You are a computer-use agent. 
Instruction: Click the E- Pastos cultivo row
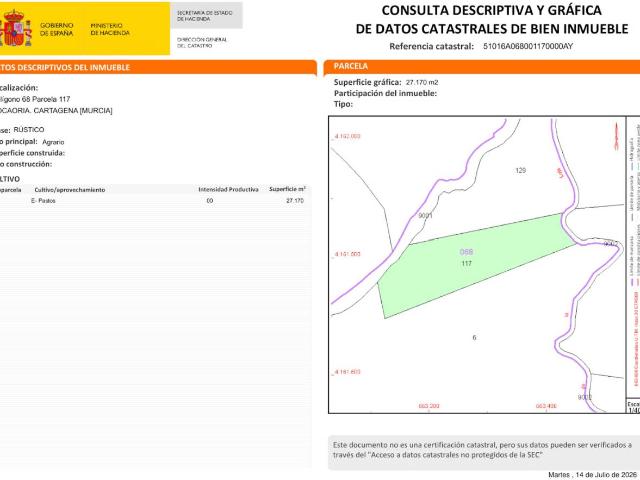(155, 201)
